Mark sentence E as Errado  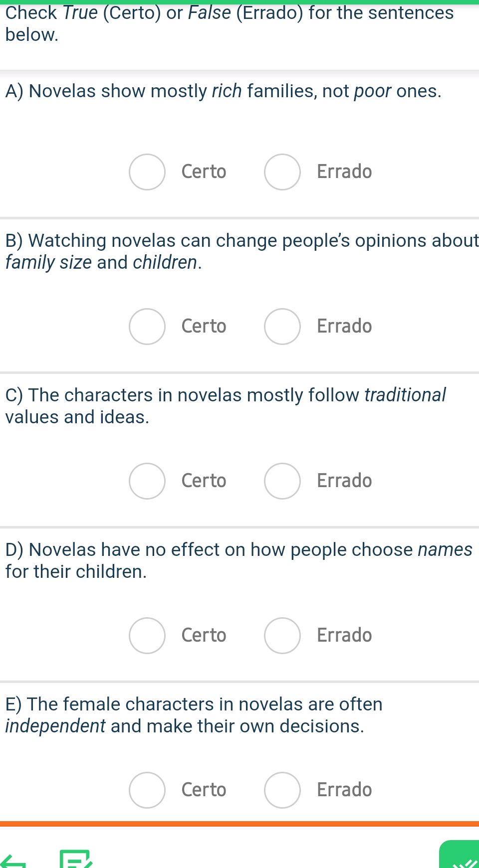click(x=282, y=790)
